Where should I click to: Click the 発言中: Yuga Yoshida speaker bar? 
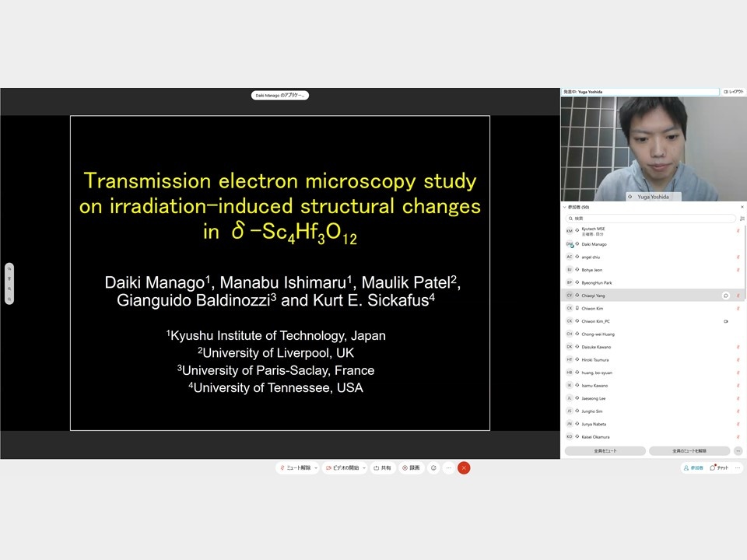point(640,92)
